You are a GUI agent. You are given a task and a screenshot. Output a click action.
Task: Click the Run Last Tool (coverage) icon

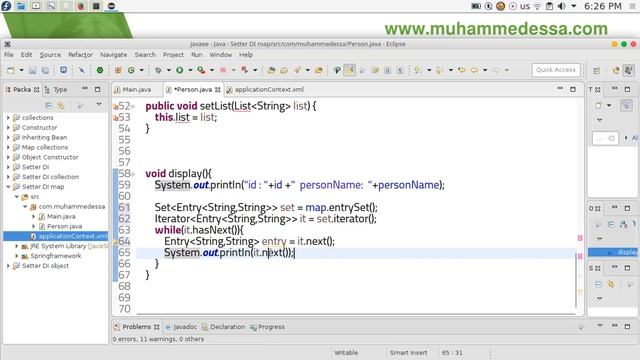[x=201, y=70]
